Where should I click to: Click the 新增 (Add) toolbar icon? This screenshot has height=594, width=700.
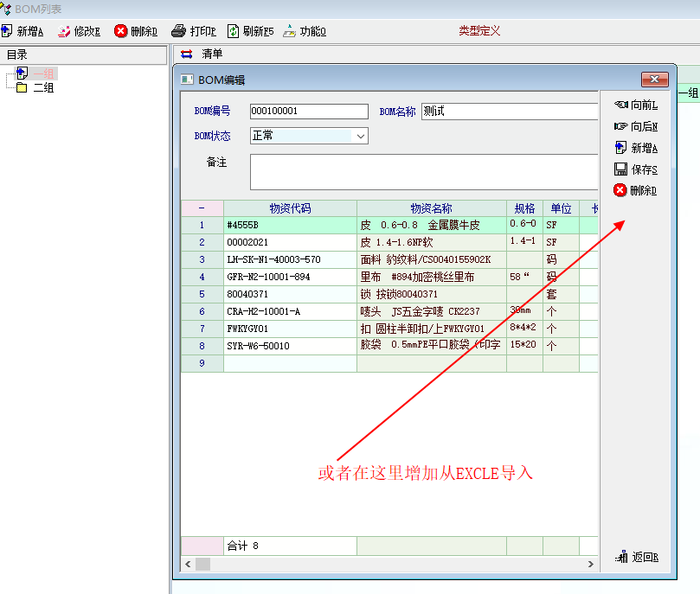pyautogui.click(x=8, y=31)
